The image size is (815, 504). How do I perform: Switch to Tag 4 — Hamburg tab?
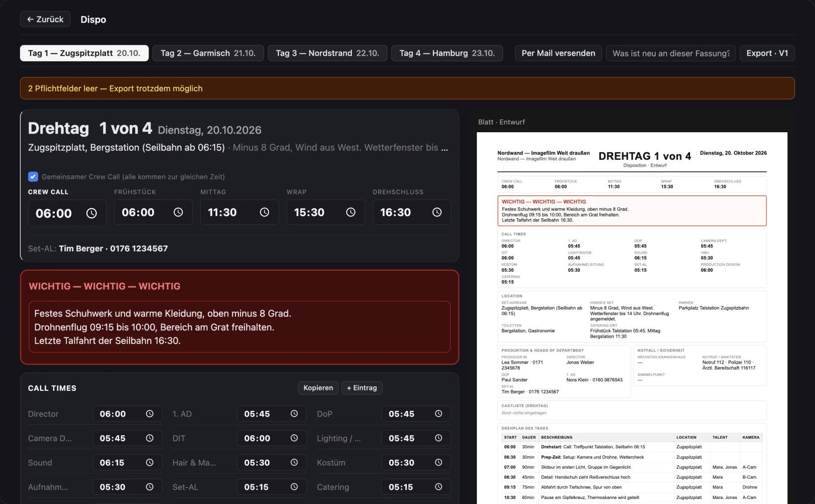coord(447,53)
